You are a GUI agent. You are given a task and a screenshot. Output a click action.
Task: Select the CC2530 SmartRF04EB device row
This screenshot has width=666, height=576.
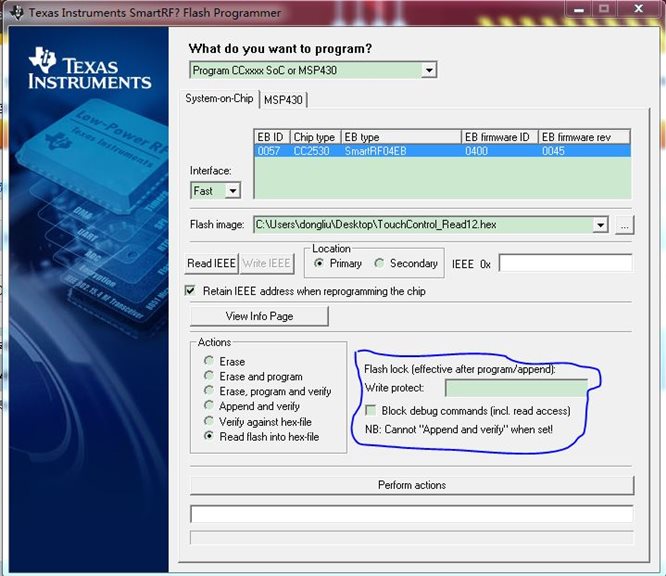tap(442, 151)
